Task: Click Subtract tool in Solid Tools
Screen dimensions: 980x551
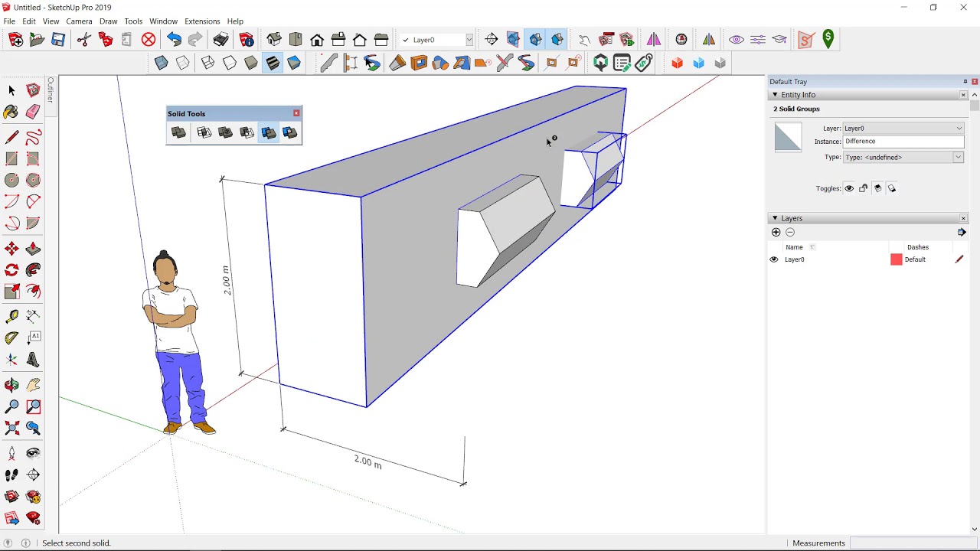Action: (247, 133)
